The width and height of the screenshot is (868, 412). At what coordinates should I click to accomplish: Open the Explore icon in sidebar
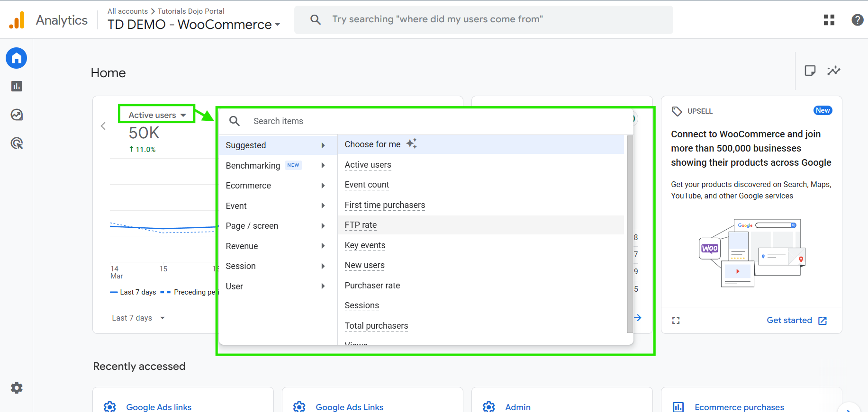point(17,115)
